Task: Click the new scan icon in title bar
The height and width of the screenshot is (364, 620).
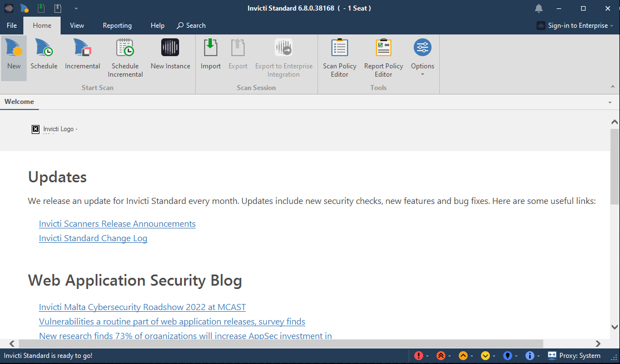Action: [24, 8]
